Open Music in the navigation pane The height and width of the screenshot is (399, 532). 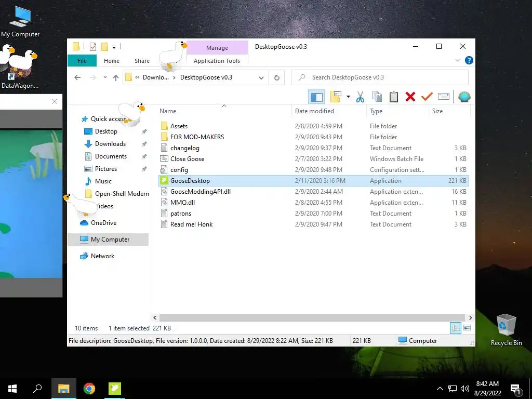pyautogui.click(x=103, y=181)
